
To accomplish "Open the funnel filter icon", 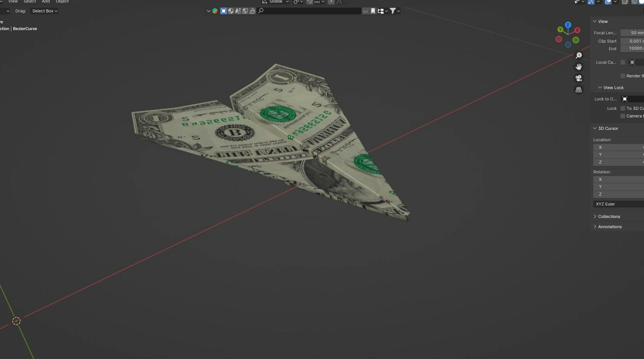I will tap(393, 11).
